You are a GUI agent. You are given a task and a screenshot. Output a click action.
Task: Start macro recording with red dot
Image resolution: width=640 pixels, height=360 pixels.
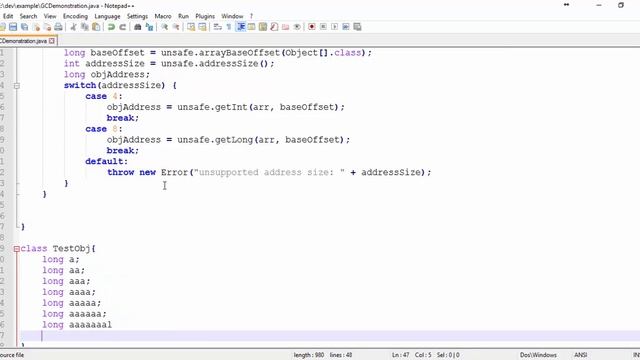tap(312, 27)
